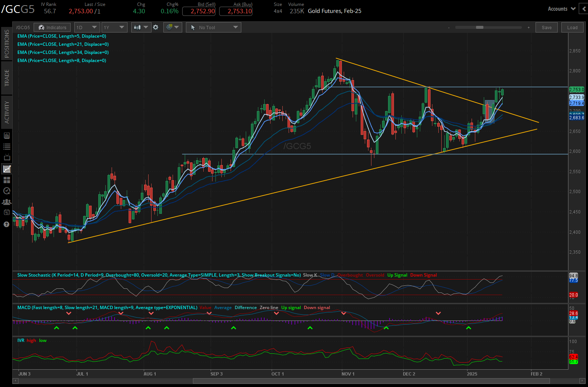Open the help question mark icon
This screenshot has width=588, height=387.
pyautogui.click(x=6, y=224)
